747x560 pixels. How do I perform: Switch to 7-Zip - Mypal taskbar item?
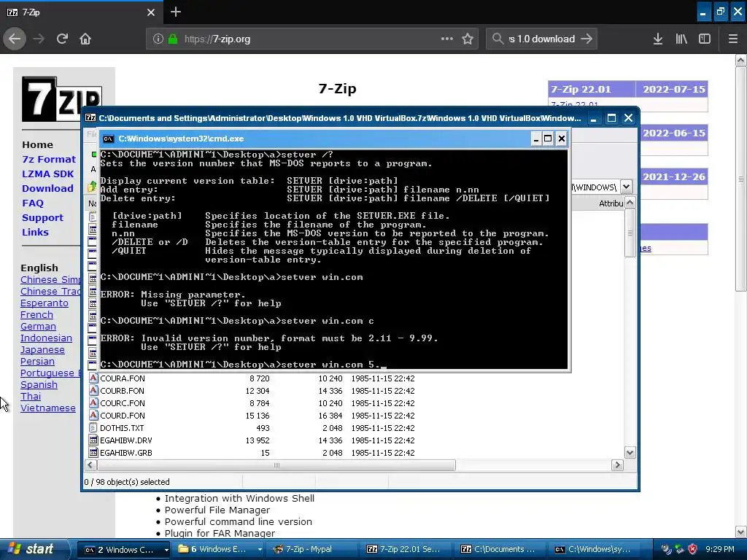312,550
